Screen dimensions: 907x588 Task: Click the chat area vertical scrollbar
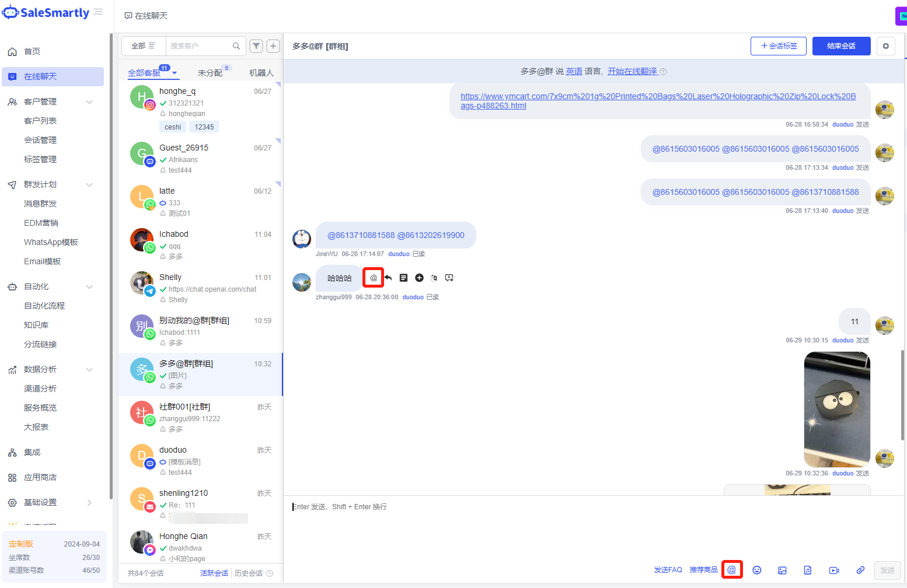[x=903, y=395]
